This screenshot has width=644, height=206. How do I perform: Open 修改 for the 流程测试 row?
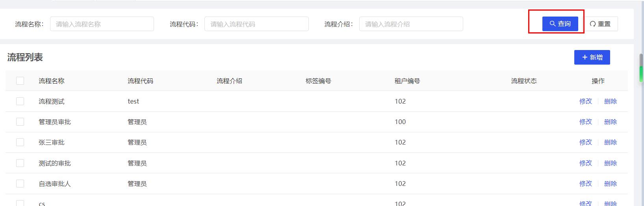point(586,101)
